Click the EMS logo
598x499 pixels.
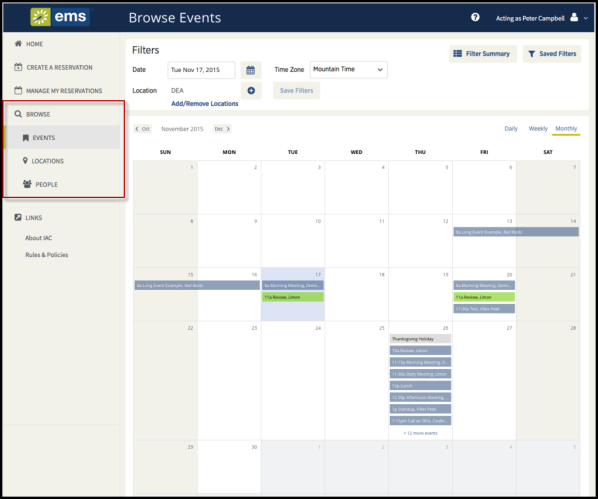60,17
